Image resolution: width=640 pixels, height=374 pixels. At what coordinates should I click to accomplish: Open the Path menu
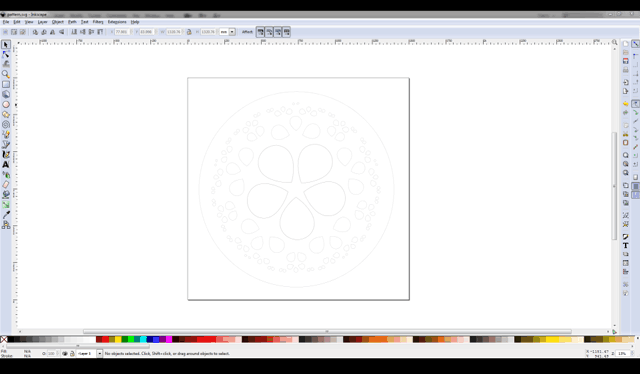[x=72, y=22]
